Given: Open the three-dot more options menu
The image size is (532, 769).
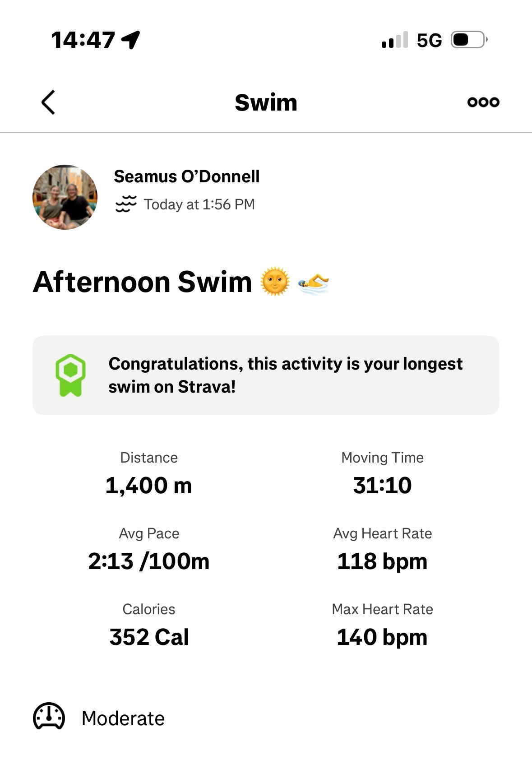Looking at the screenshot, I should coord(483,102).
